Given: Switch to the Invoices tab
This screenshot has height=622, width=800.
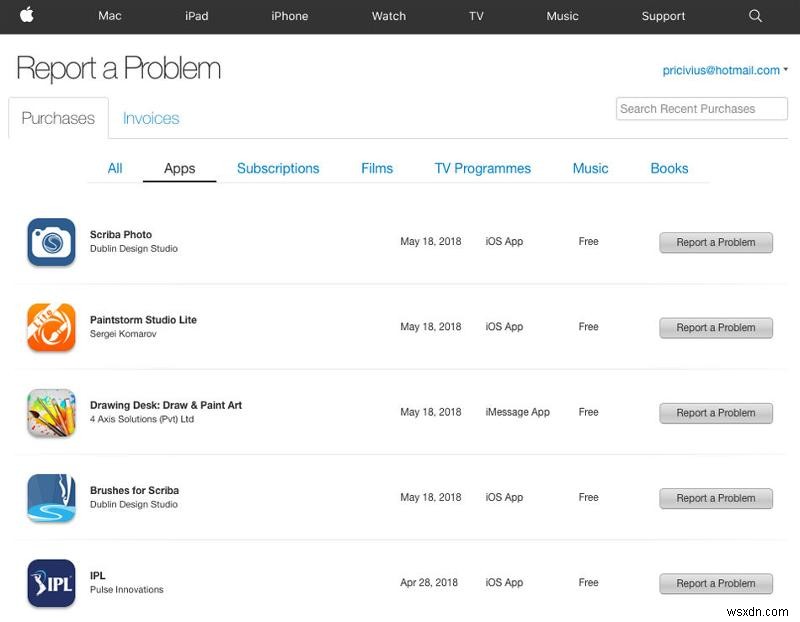Looking at the screenshot, I should (151, 118).
